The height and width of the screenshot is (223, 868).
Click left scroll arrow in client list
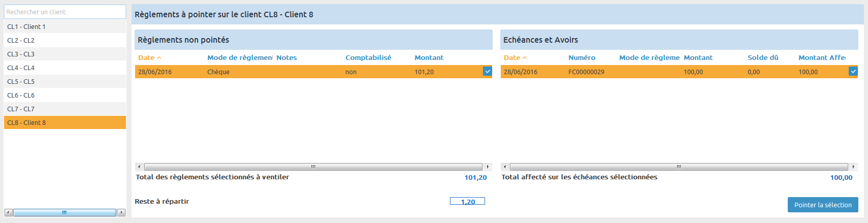tap(9, 212)
